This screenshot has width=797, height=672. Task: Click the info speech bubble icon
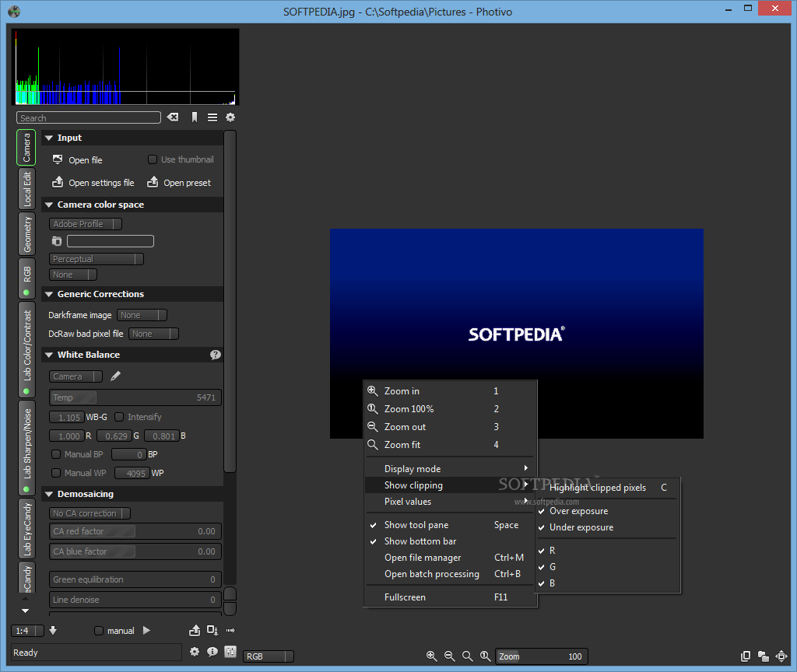coord(212,652)
